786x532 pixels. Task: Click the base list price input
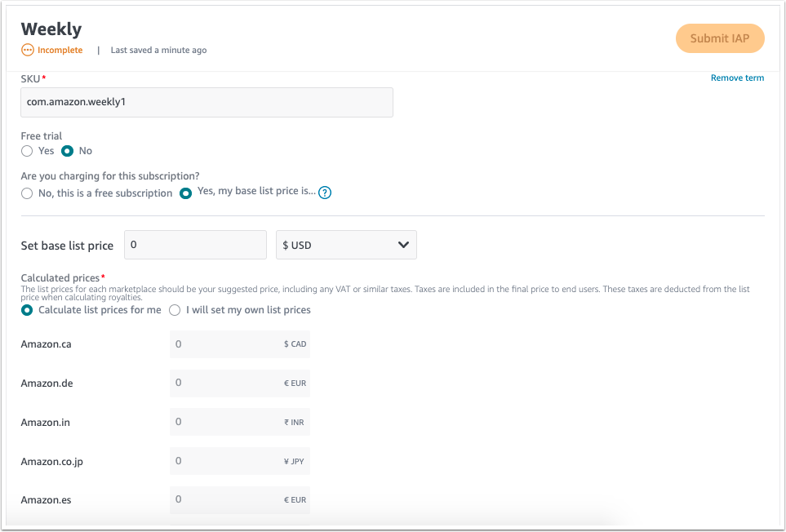(196, 245)
